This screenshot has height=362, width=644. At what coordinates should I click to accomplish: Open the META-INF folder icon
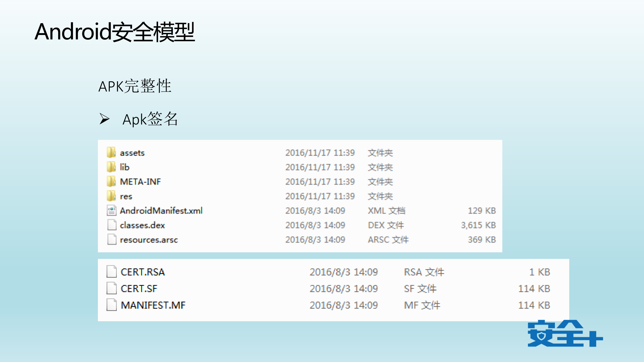[111, 181]
